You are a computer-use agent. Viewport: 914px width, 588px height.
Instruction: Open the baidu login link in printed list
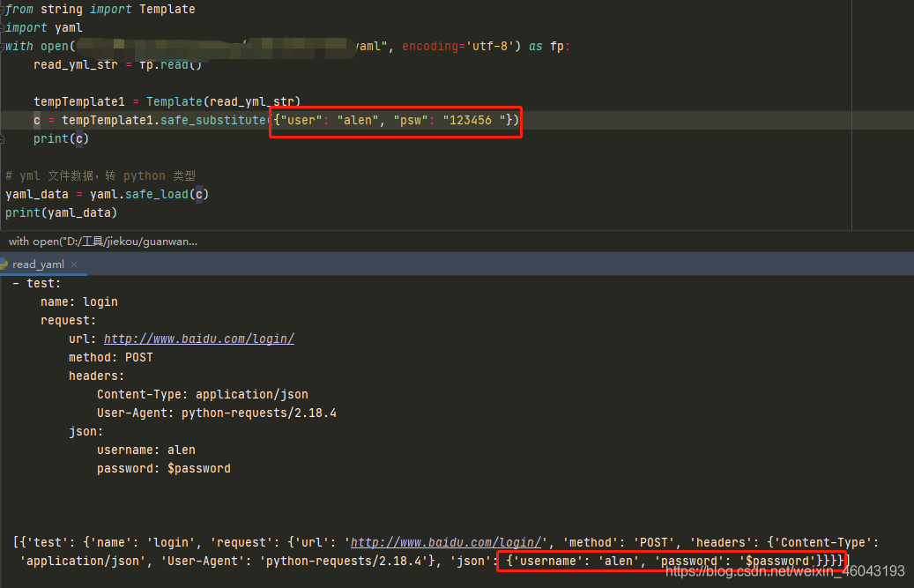[446, 542]
